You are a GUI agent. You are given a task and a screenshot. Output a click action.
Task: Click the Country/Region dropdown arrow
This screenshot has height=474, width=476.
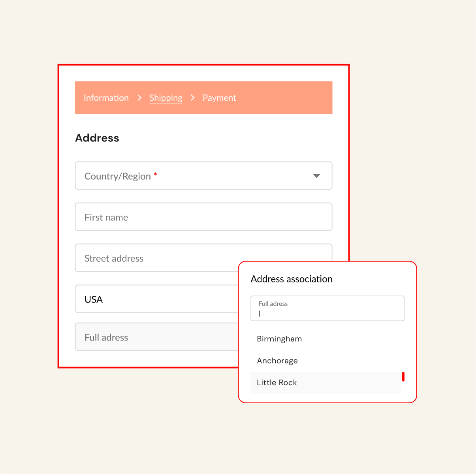point(316,176)
